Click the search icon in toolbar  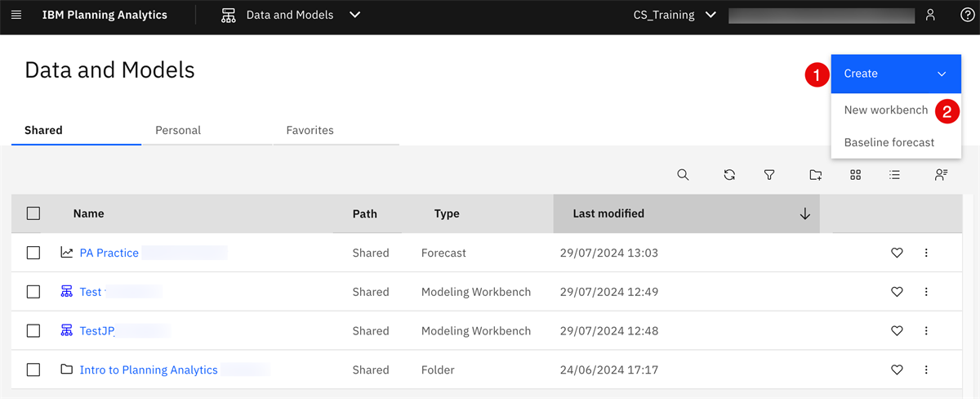(683, 174)
